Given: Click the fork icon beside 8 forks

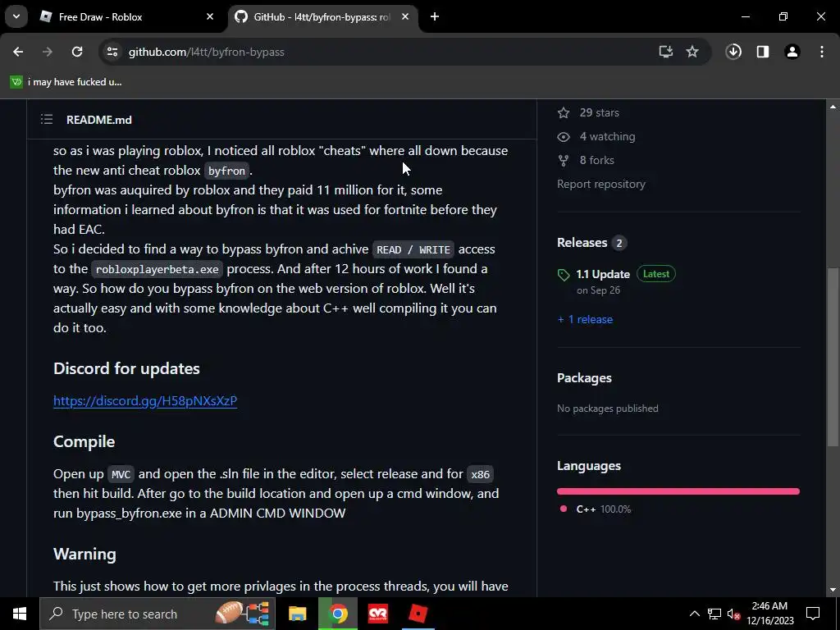Looking at the screenshot, I should [563, 160].
